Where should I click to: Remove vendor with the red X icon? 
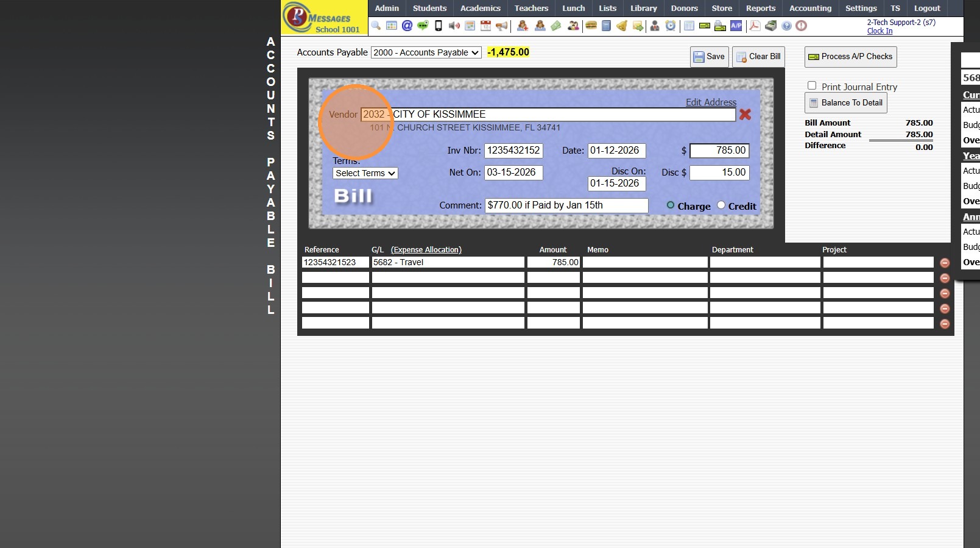pos(745,115)
